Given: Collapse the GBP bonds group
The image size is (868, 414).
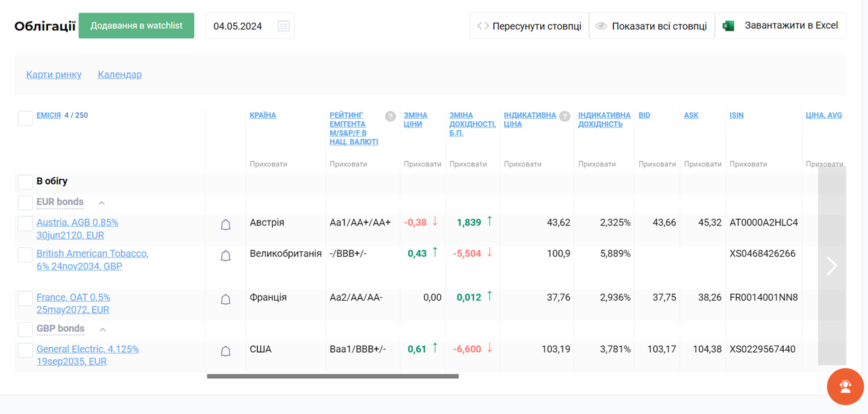Looking at the screenshot, I should (102, 328).
